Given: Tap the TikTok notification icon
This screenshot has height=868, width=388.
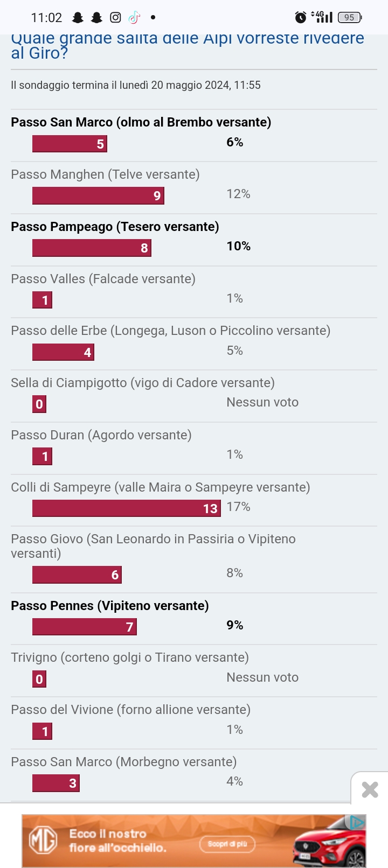Looking at the screenshot, I should click(134, 18).
